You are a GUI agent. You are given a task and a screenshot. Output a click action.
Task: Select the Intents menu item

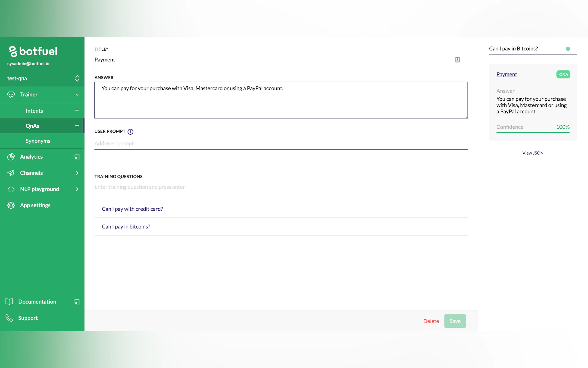(x=34, y=111)
